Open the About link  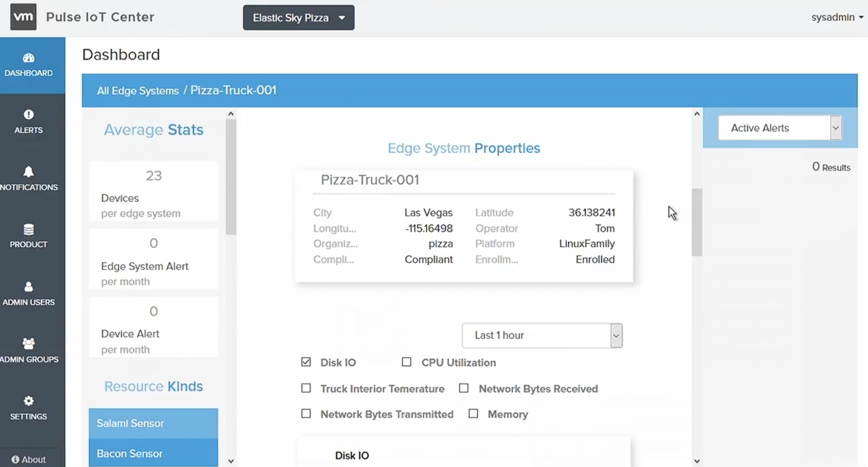point(28,459)
